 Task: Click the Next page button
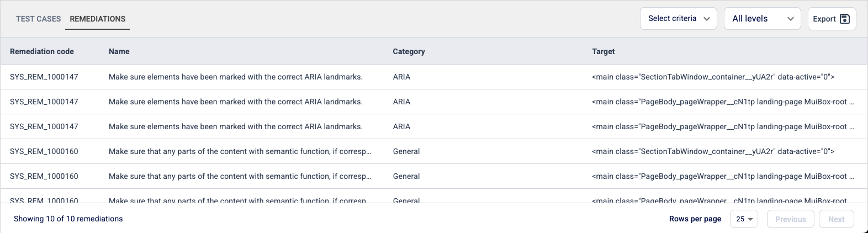pos(837,219)
